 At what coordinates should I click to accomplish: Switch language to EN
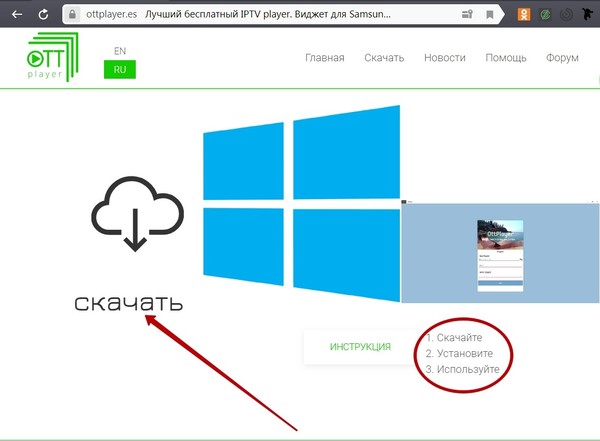pos(120,51)
